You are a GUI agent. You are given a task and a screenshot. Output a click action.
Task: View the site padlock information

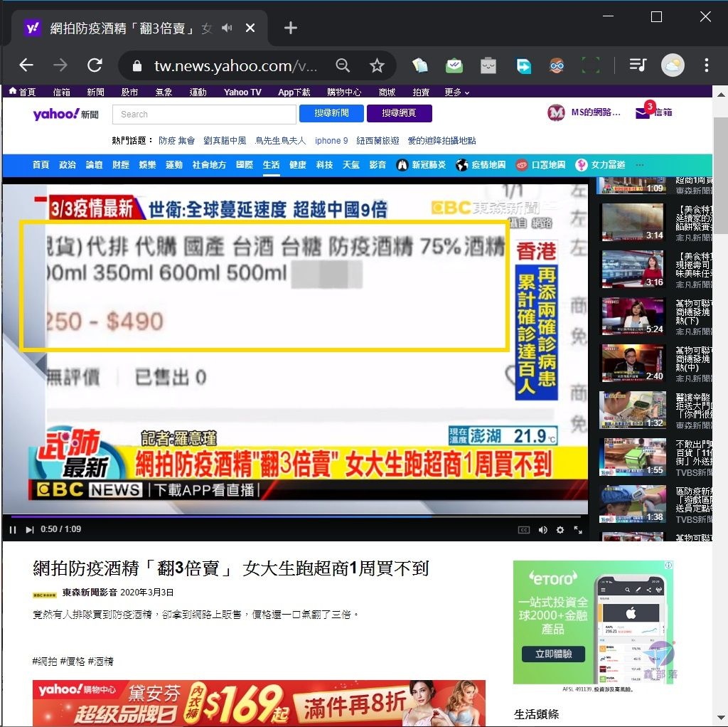137,66
